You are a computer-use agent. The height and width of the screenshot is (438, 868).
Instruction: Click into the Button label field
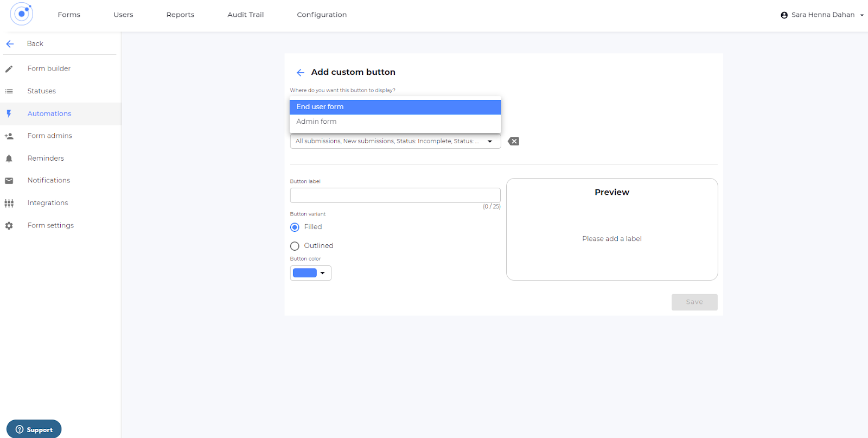395,195
